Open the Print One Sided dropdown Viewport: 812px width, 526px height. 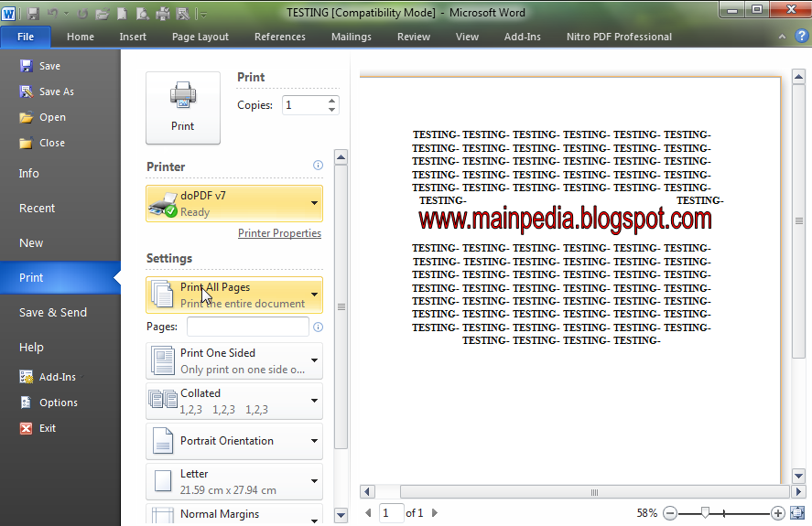pos(234,360)
